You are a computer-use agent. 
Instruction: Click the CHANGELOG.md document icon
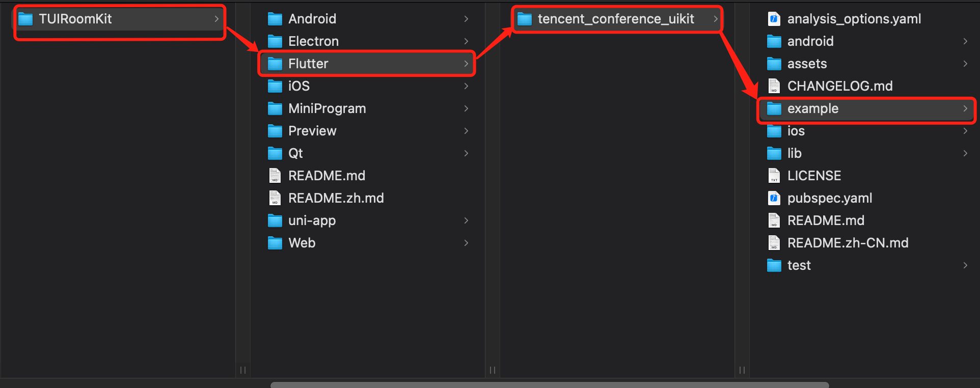pyautogui.click(x=774, y=86)
